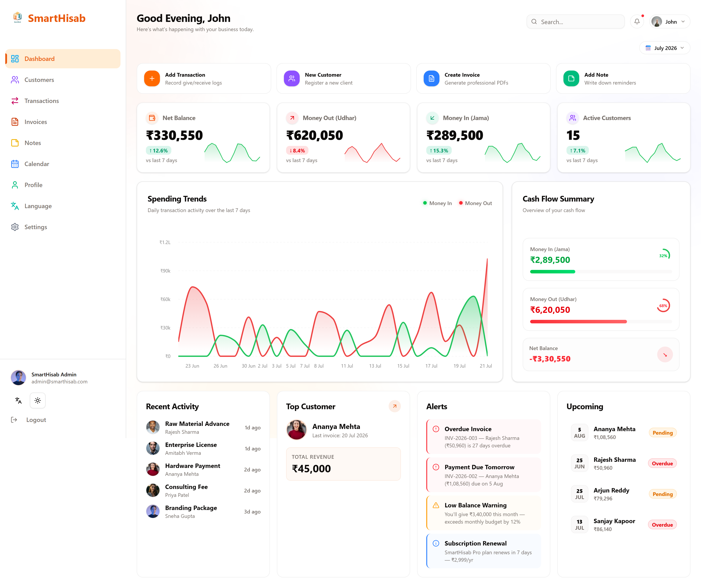Image resolution: width=701 pixels, height=588 pixels.
Task: Click the Net Balance wallet icon
Action: 152,118
